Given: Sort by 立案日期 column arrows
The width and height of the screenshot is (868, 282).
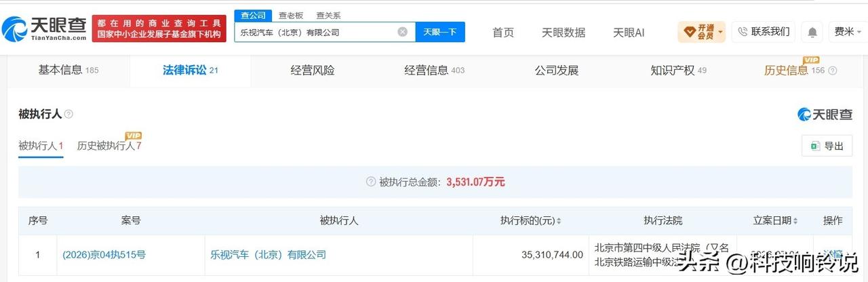Looking at the screenshot, I should (x=795, y=221).
